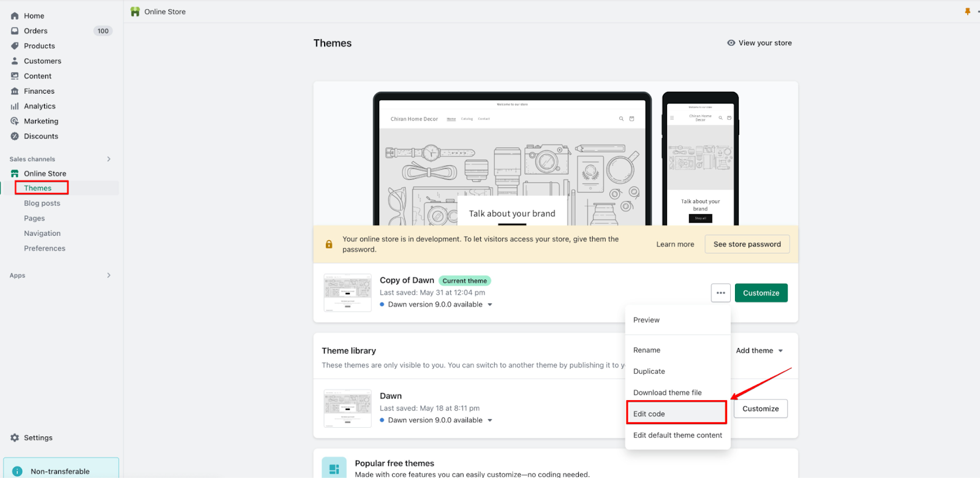Viewport: 980px width, 478px height.
Task: Click the Customers person icon
Action: (x=15, y=61)
